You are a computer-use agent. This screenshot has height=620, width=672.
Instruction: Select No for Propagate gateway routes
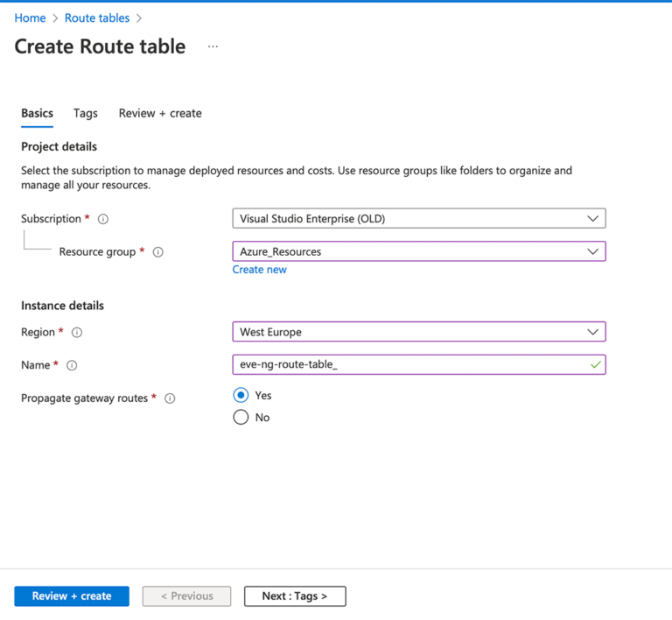[241, 418]
